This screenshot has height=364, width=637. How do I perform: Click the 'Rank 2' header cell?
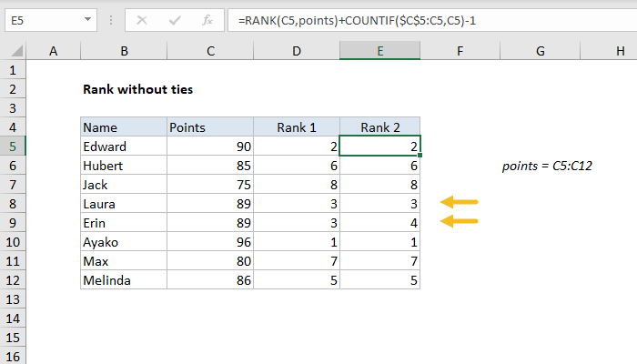tap(379, 127)
